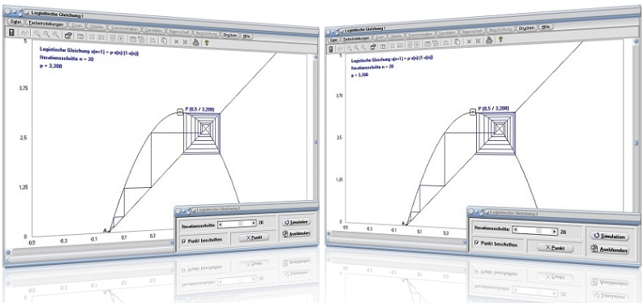
Task: Click the second zoom magnifier in right window toolbar
Action: pyautogui.click(x=356, y=48)
